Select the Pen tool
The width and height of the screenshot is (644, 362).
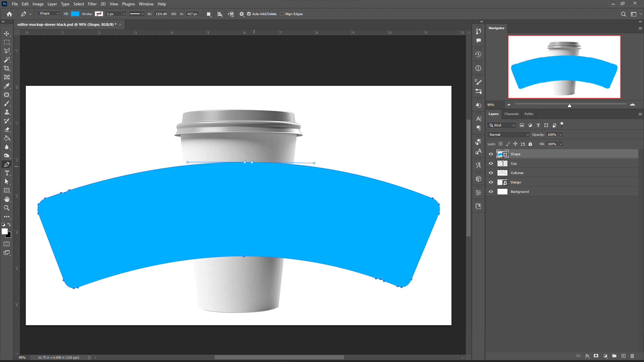(x=6, y=164)
